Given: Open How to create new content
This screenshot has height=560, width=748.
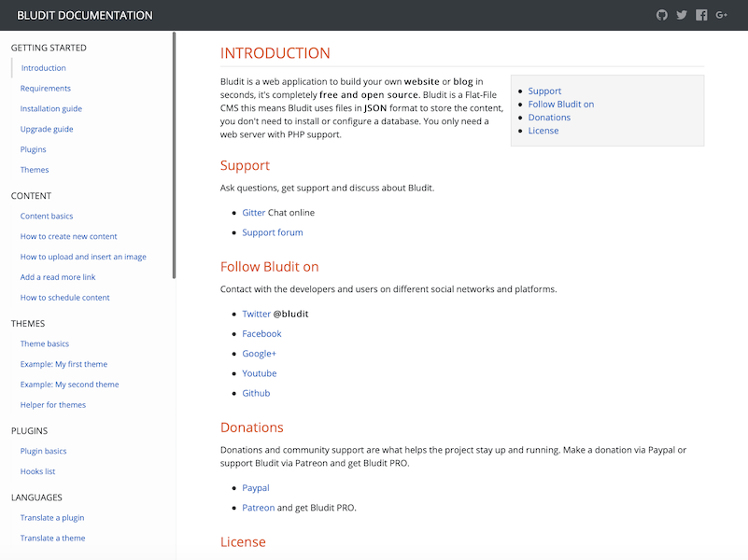Looking at the screenshot, I should point(69,236).
